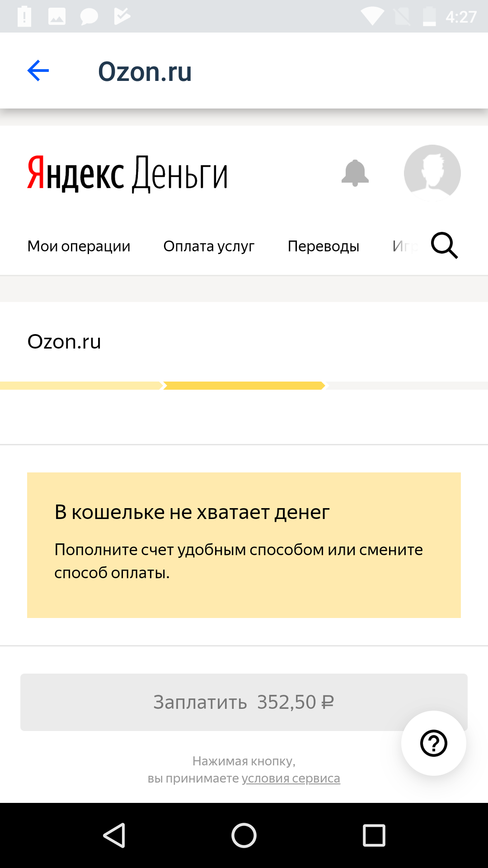Open the user profile avatar
The image size is (488, 868).
coord(432,173)
